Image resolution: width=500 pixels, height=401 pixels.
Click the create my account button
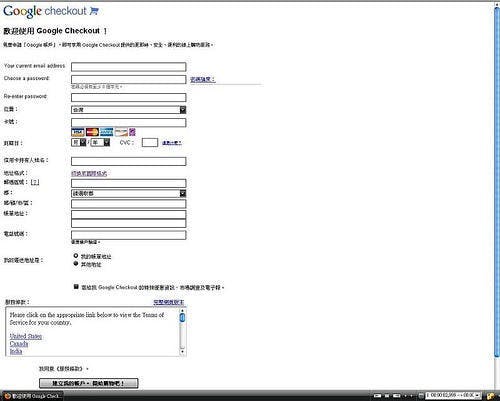click(89, 383)
